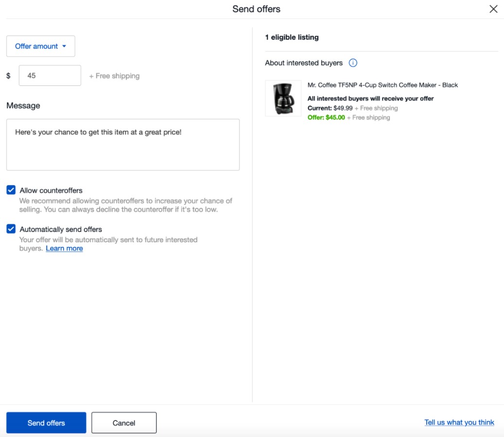Click 'All interested buyers will receive your offer'
Viewport: 504px width, 437px height.
pyautogui.click(x=371, y=99)
